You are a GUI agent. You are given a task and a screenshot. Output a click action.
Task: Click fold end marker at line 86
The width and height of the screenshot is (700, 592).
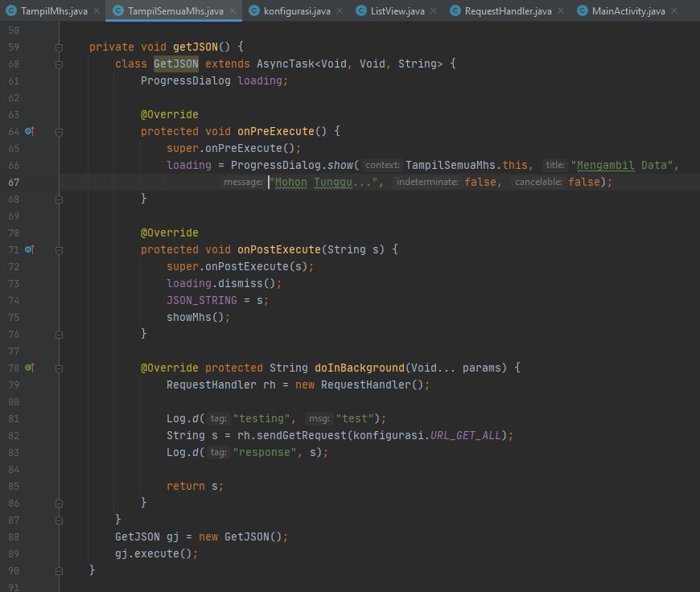(x=59, y=504)
